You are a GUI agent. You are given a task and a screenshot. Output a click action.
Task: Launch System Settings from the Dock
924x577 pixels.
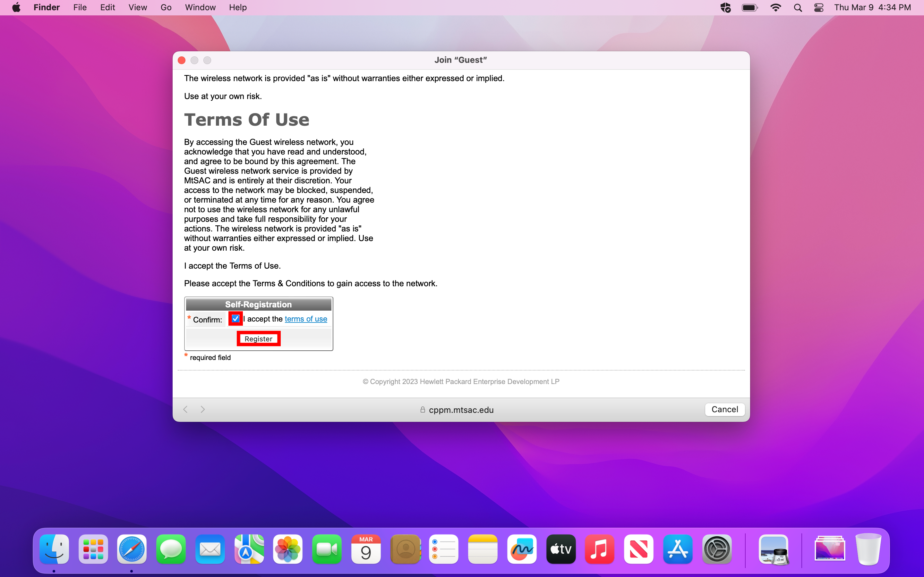point(717,549)
